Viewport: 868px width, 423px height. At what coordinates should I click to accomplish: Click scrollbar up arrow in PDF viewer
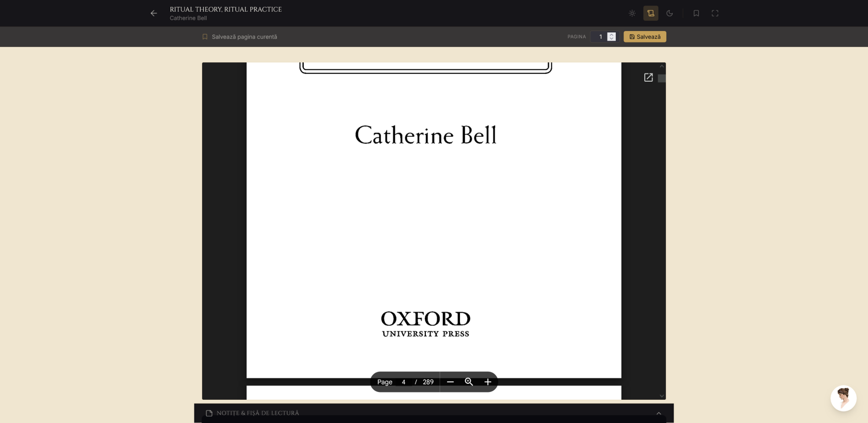coord(662,66)
